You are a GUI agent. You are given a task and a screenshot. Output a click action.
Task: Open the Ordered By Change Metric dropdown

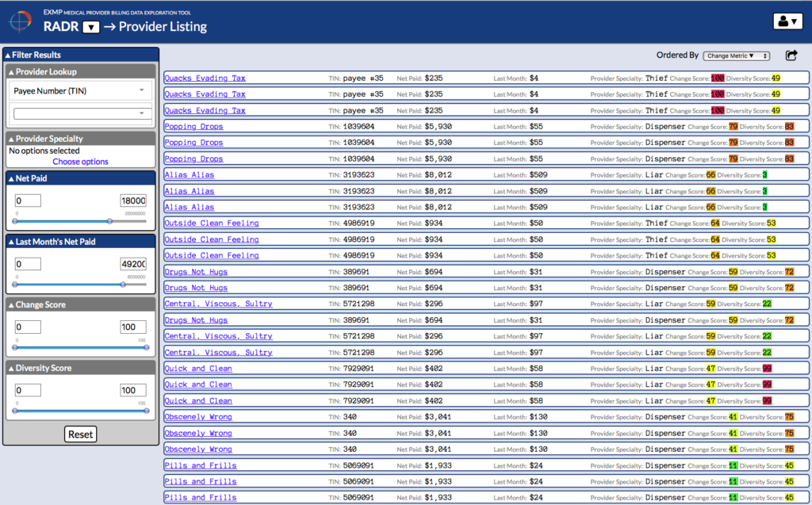click(737, 56)
